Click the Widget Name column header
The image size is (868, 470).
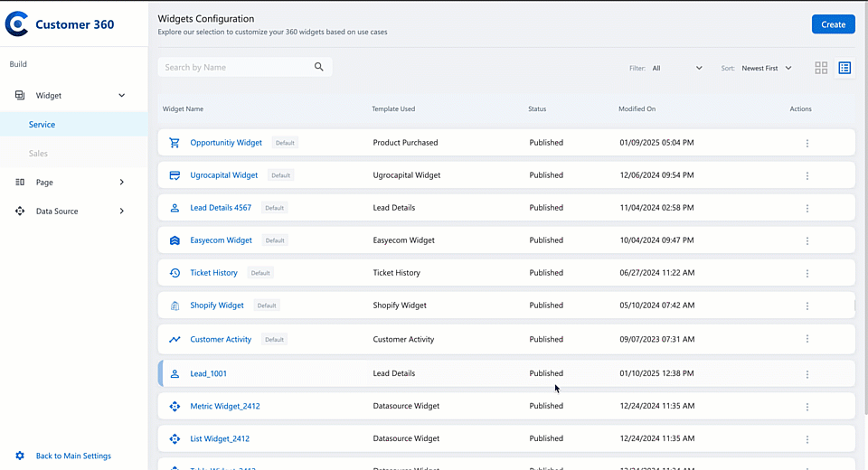pyautogui.click(x=183, y=108)
